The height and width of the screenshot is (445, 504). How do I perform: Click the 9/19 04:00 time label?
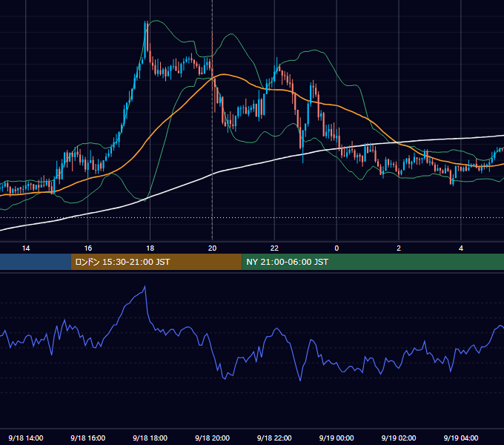click(461, 438)
